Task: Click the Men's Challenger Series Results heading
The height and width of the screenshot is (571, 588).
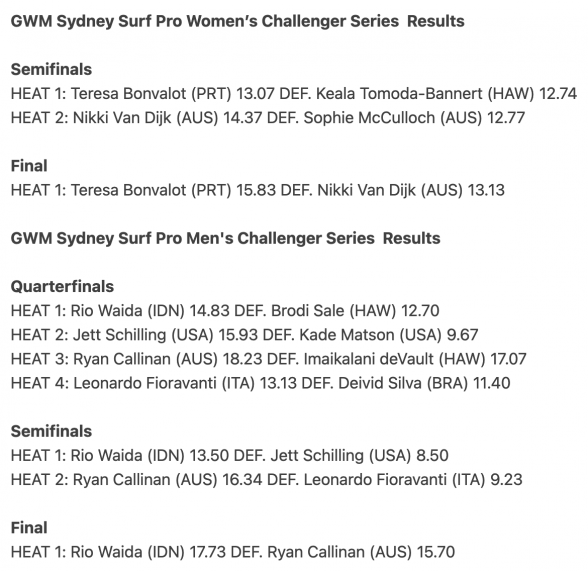Action: pyautogui.click(x=225, y=238)
